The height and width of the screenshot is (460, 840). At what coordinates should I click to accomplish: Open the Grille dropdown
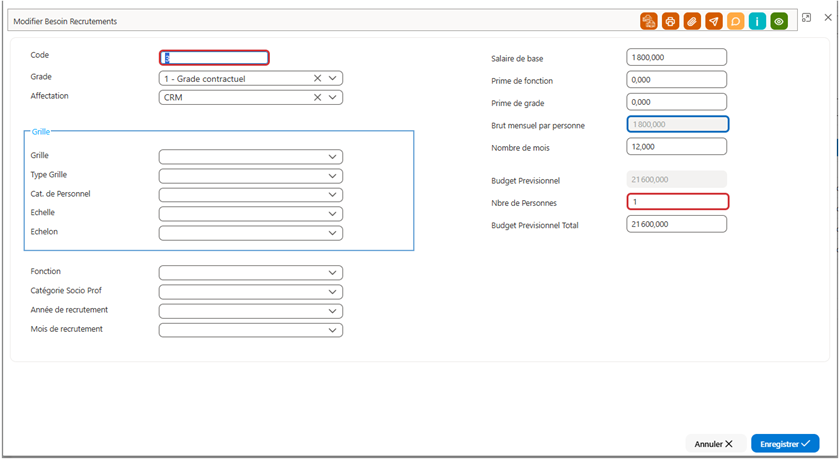251,157
